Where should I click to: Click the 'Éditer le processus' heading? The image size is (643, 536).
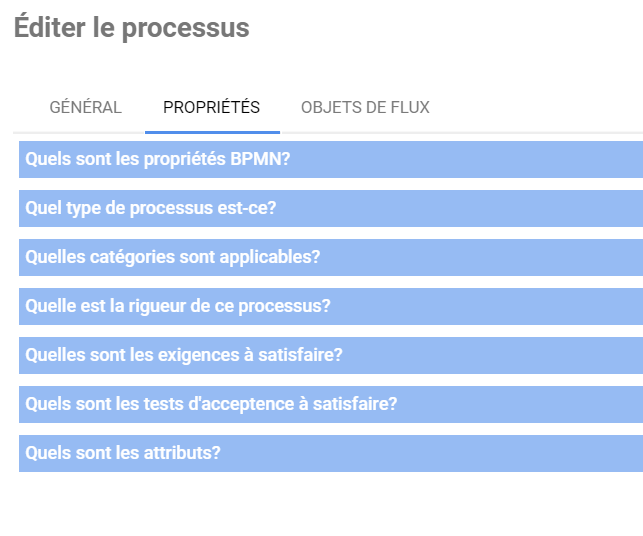click(131, 28)
